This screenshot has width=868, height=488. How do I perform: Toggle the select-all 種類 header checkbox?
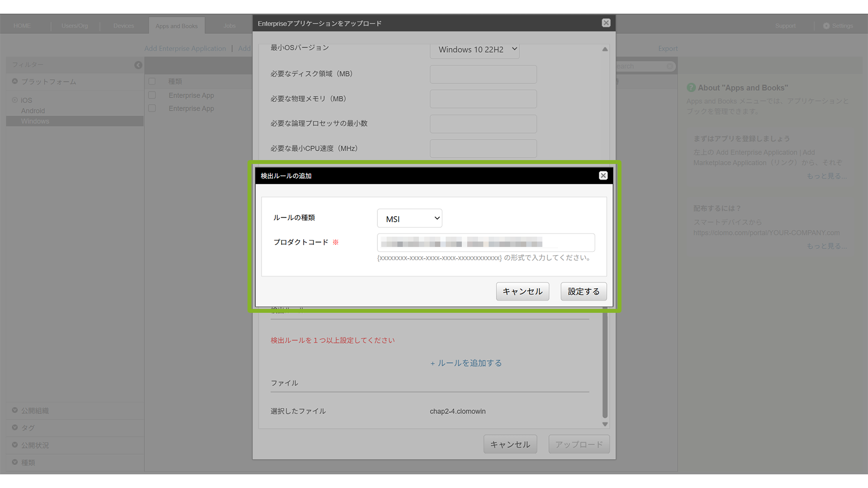click(x=152, y=81)
